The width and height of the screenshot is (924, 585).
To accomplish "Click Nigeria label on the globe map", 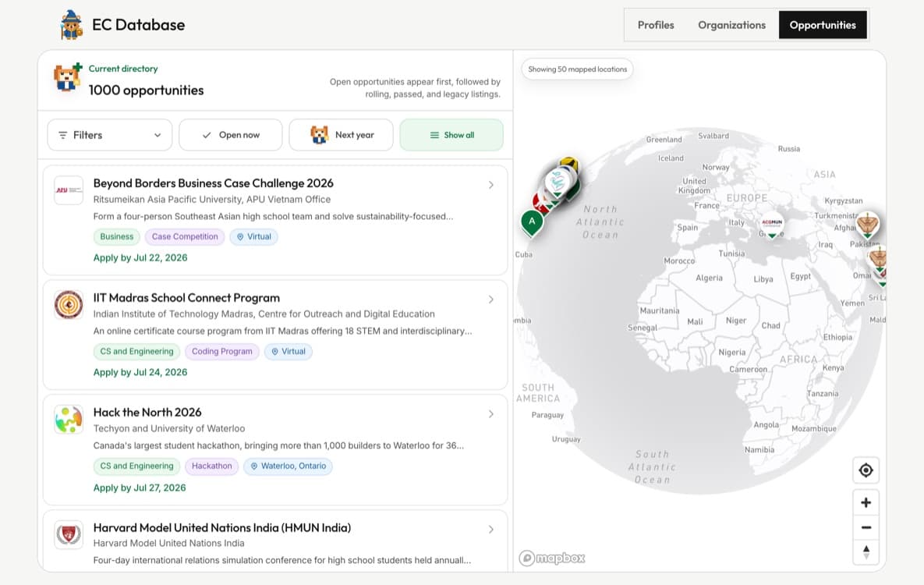I will tap(732, 352).
